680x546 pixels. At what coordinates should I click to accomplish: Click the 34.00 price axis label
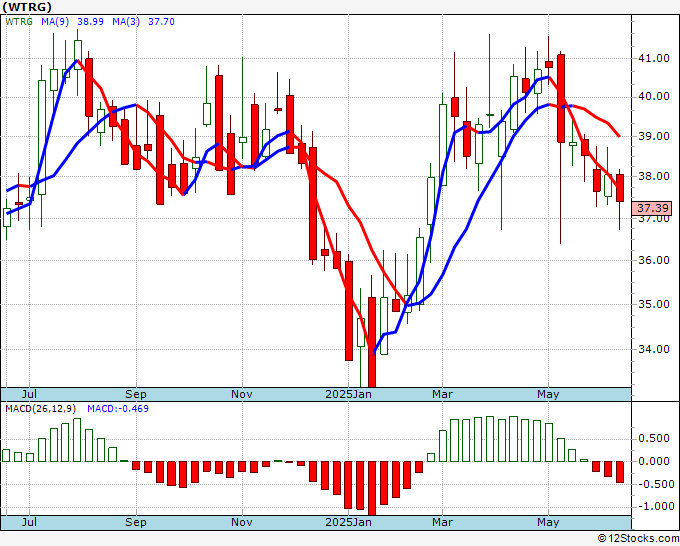click(x=654, y=350)
